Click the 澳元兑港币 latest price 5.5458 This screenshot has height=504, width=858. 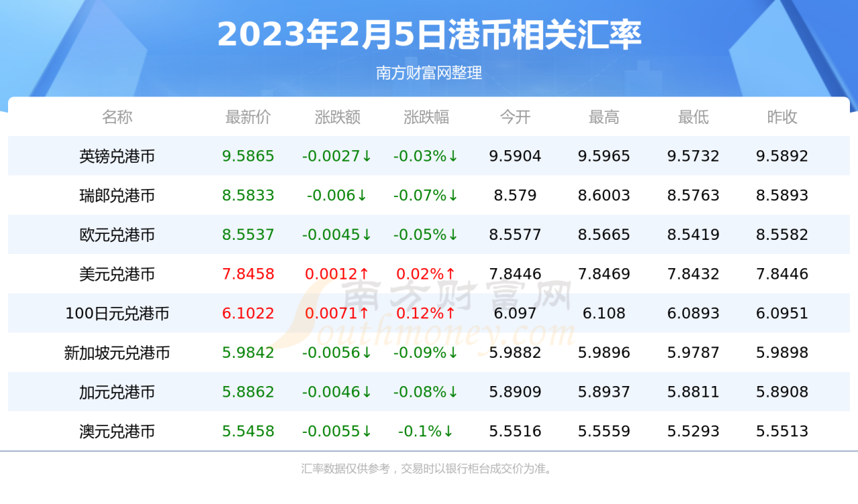click(248, 431)
